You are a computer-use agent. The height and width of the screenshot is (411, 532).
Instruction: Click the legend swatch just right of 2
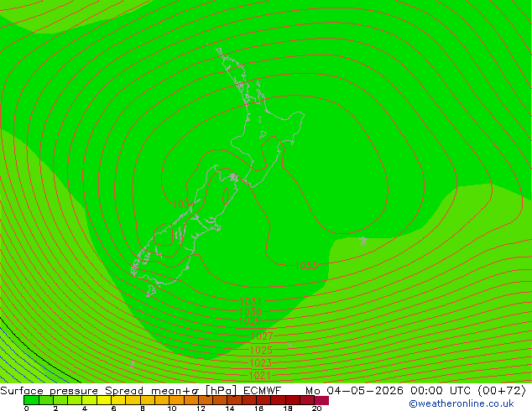[x=60, y=400]
